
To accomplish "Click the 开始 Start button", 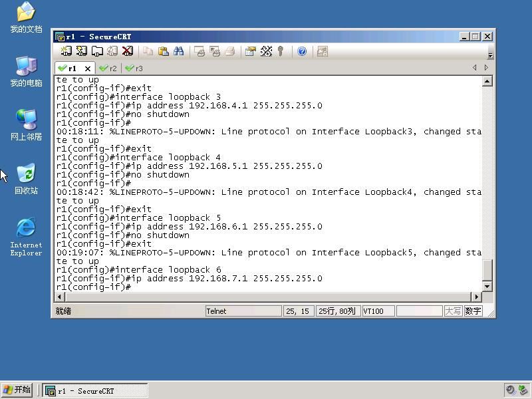I will click(x=17, y=390).
